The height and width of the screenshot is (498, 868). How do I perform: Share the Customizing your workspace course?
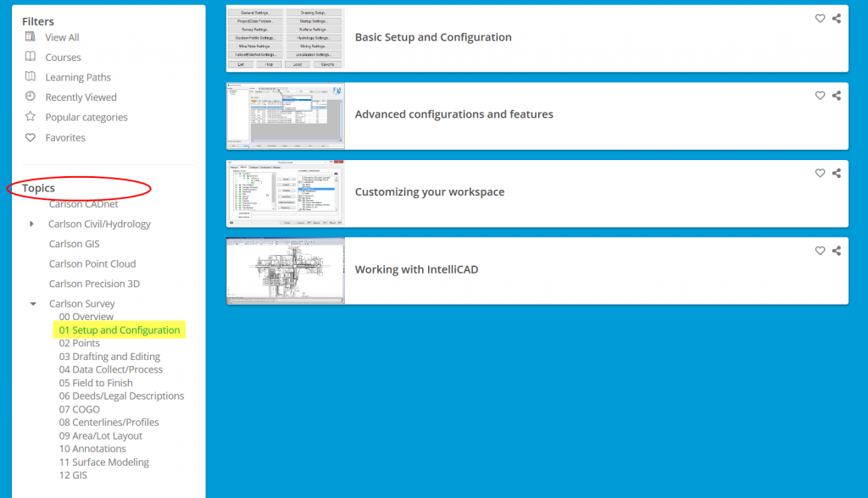tap(837, 173)
